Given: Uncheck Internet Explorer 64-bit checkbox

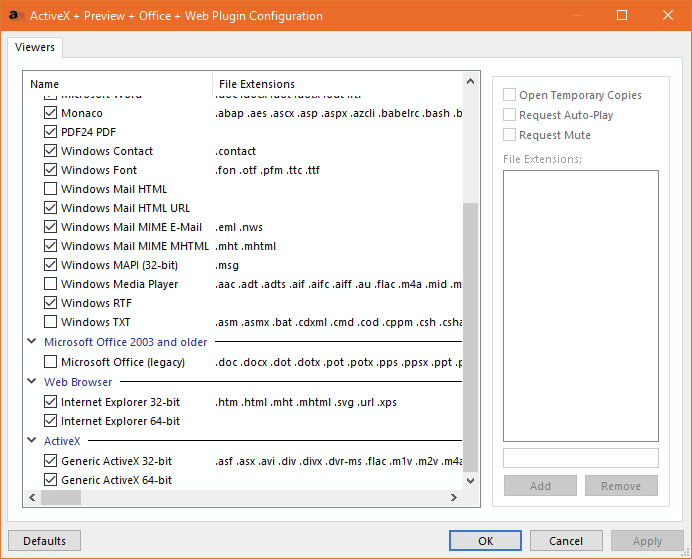Looking at the screenshot, I should tap(50, 421).
